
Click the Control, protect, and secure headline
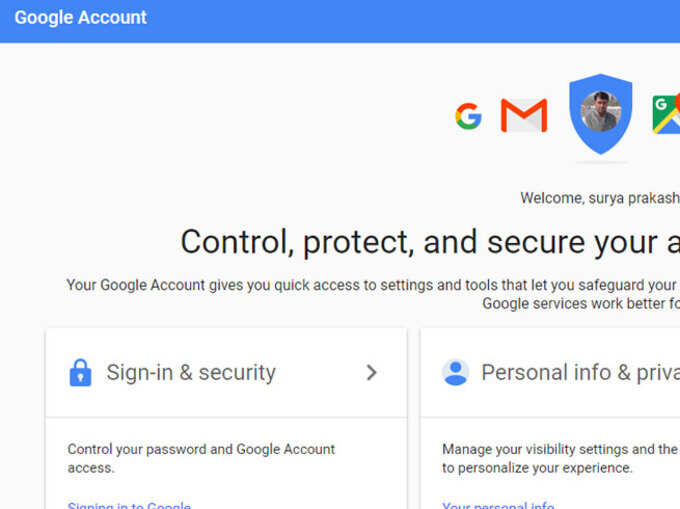pyautogui.click(x=430, y=242)
